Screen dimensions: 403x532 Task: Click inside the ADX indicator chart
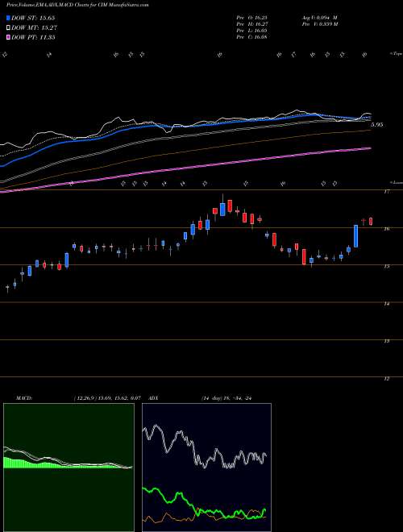206,468
